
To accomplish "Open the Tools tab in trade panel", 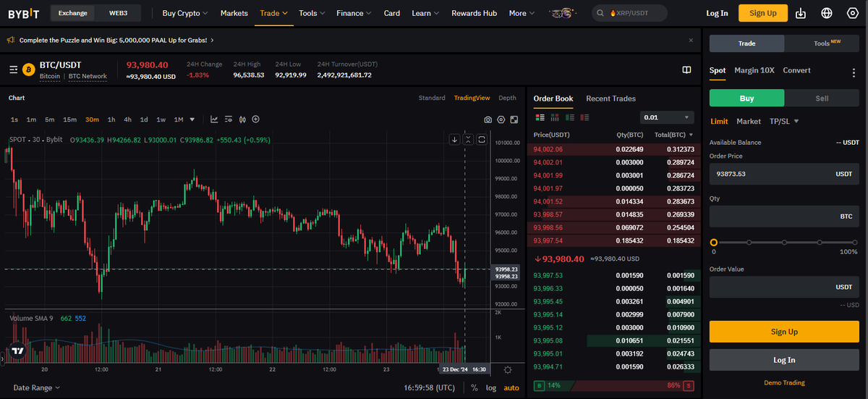I will pos(822,43).
